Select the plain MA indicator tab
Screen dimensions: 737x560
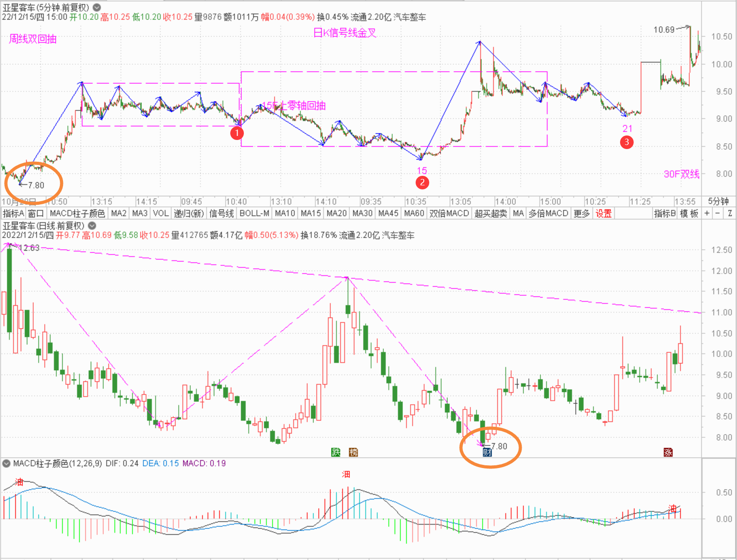point(518,213)
